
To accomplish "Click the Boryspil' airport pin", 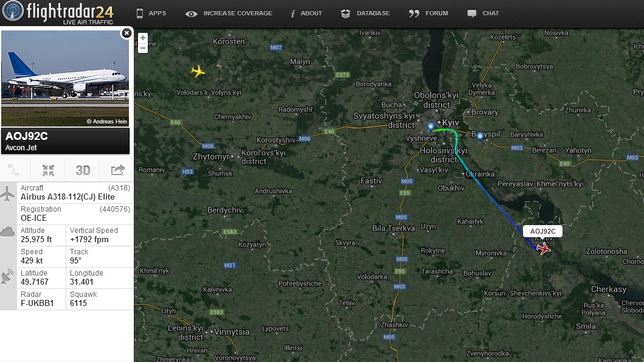I will click(x=480, y=137).
